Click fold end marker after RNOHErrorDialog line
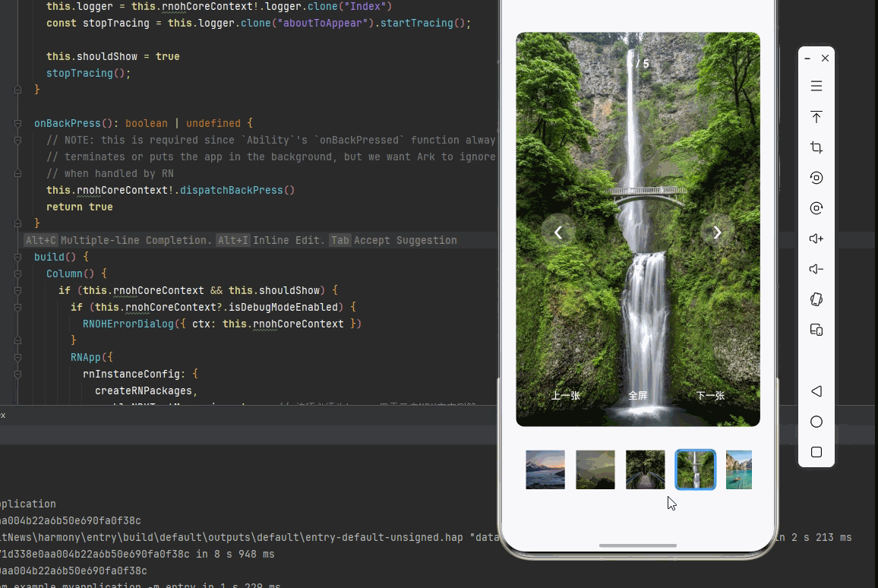878x588 pixels. click(18, 340)
